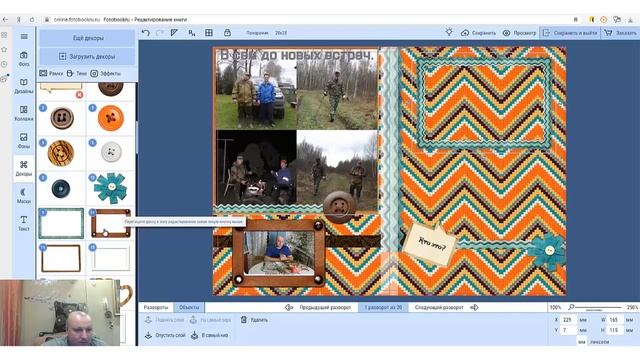Click the Redo arrow in the top toolbar
Viewport: 640px width, 360px height.
(x=160, y=33)
